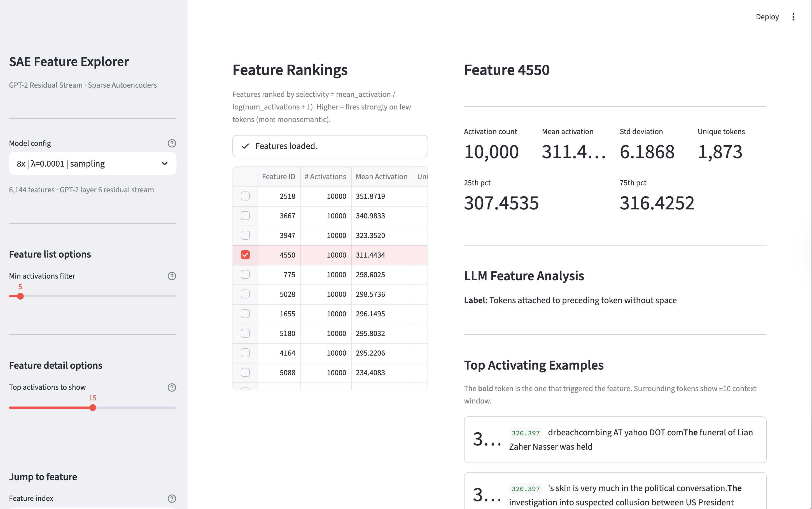812x509 pixels.
Task: Click help icon next to Feature index
Action: click(172, 499)
